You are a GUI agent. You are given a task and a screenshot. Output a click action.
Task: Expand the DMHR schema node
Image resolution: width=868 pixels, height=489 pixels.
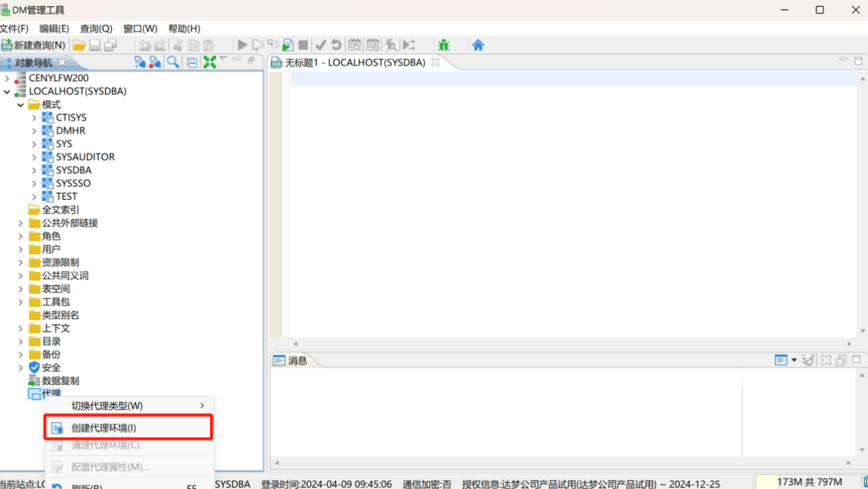[34, 131]
